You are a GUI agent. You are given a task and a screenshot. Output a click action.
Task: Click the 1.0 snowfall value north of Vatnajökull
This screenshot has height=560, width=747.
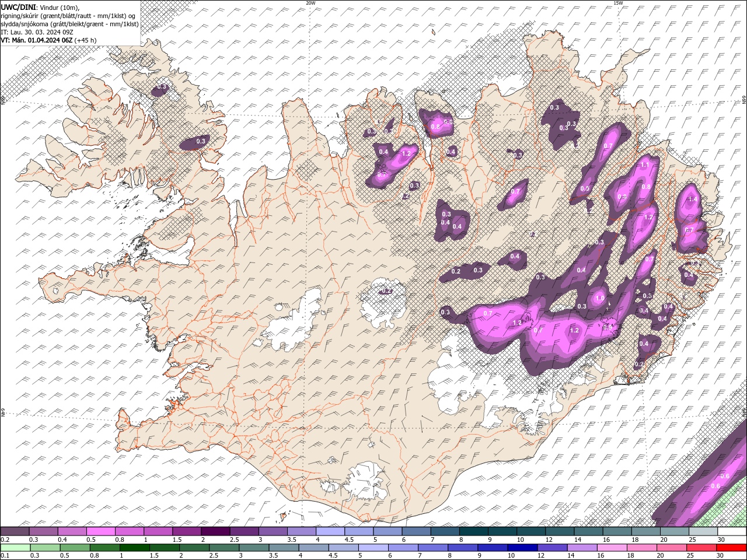[x=600, y=298]
